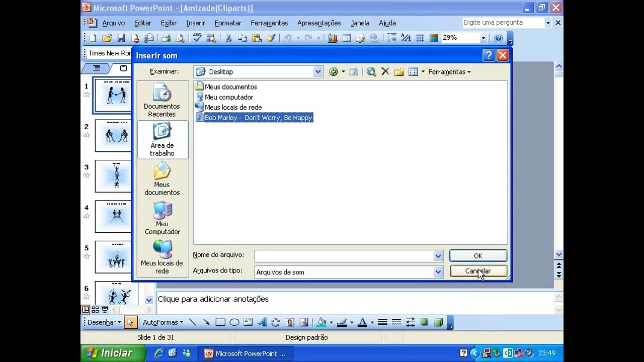Image resolution: width=644 pixels, height=362 pixels.
Task: Click the Line Color brush icon
Action: coord(342,322)
